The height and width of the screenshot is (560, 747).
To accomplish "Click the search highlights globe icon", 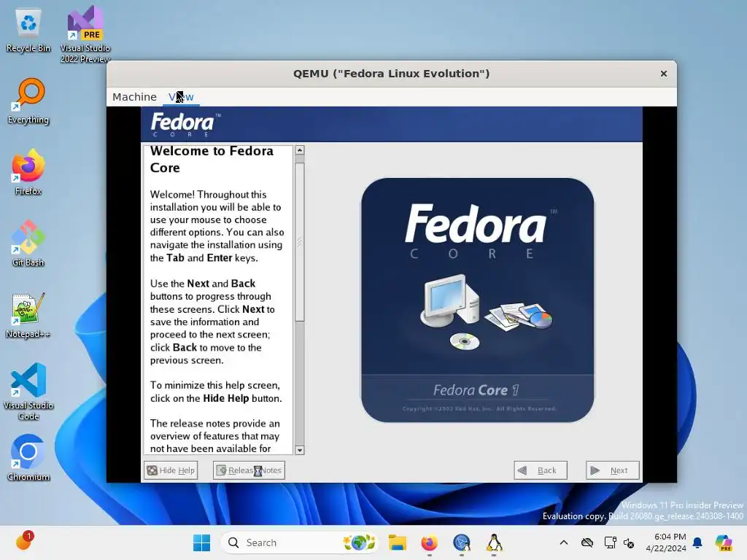I will click(x=359, y=542).
